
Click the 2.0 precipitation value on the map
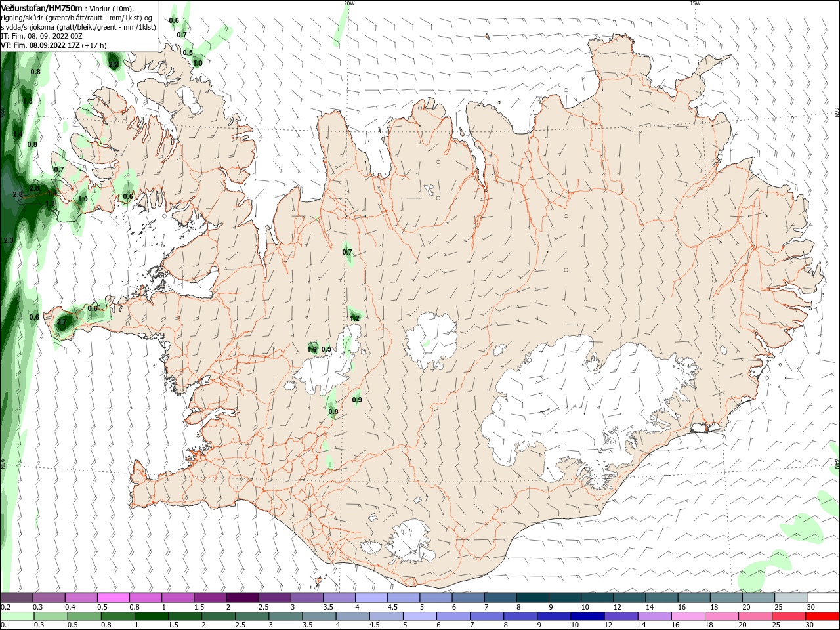point(34,188)
